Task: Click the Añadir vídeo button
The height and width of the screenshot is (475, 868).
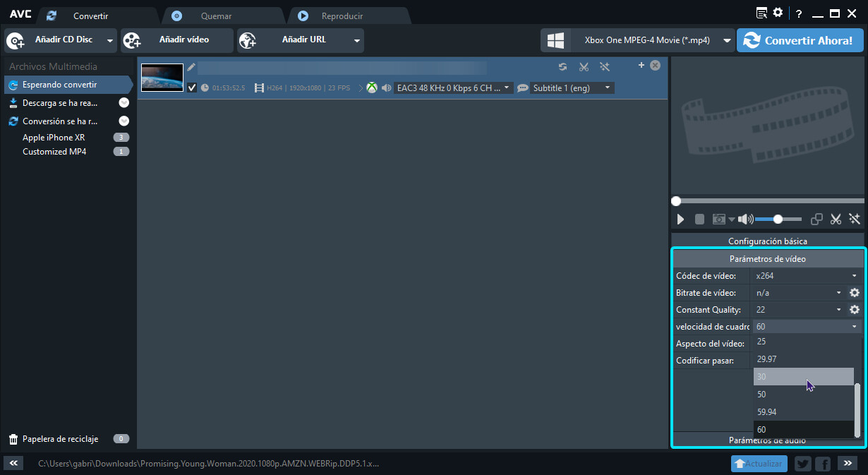Action: point(176,40)
